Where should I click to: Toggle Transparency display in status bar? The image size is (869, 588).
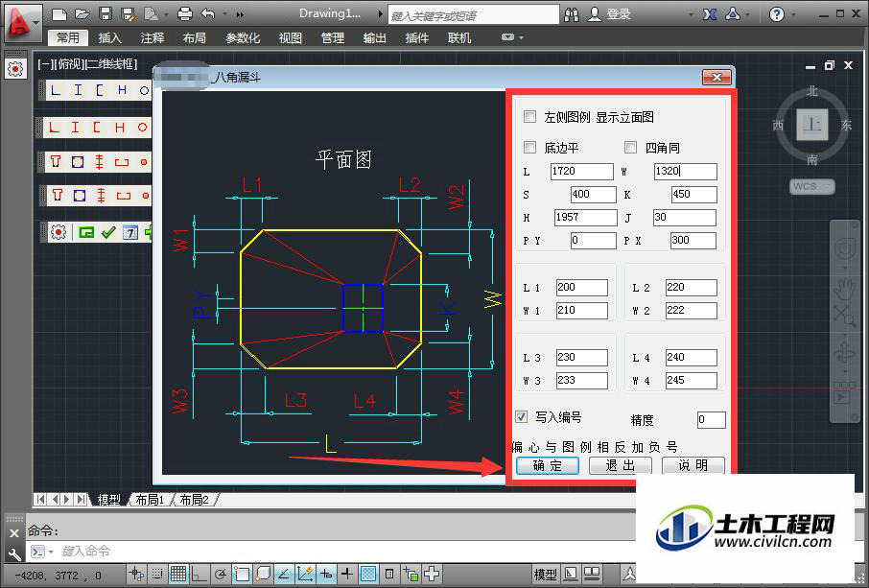coord(368,575)
